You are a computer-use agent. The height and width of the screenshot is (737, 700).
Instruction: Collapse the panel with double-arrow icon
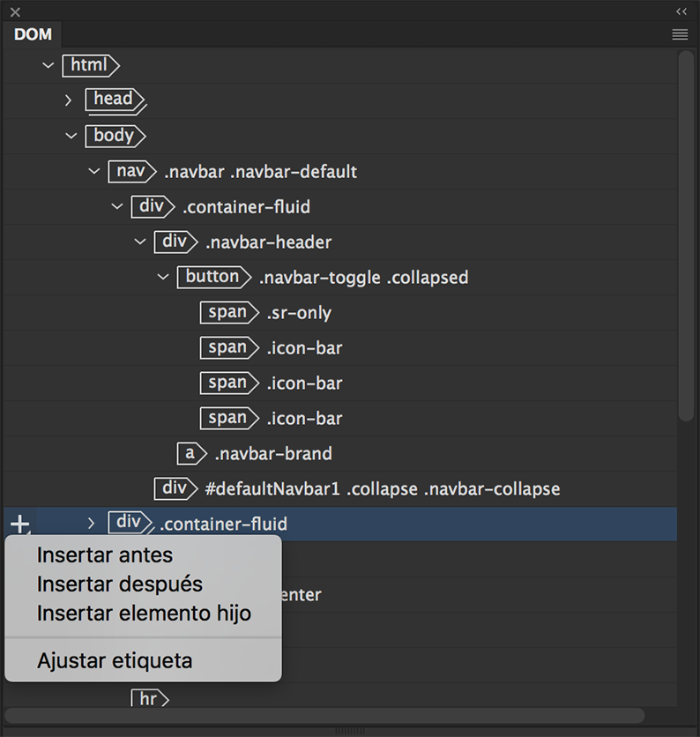[681, 11]
